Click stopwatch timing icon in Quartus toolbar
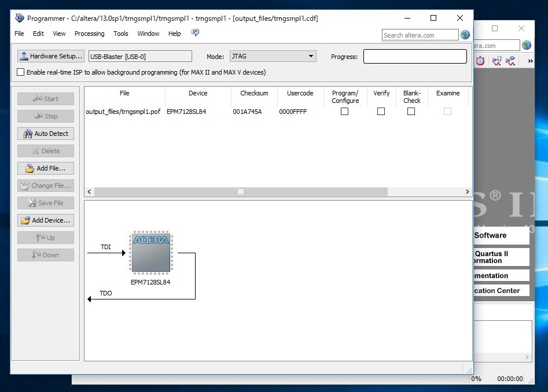548x392 pixels. (x=480, y=61)
